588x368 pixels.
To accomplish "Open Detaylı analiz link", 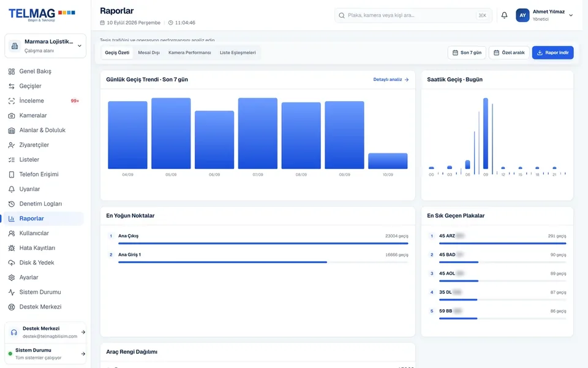I will click(x=391, y=80).
